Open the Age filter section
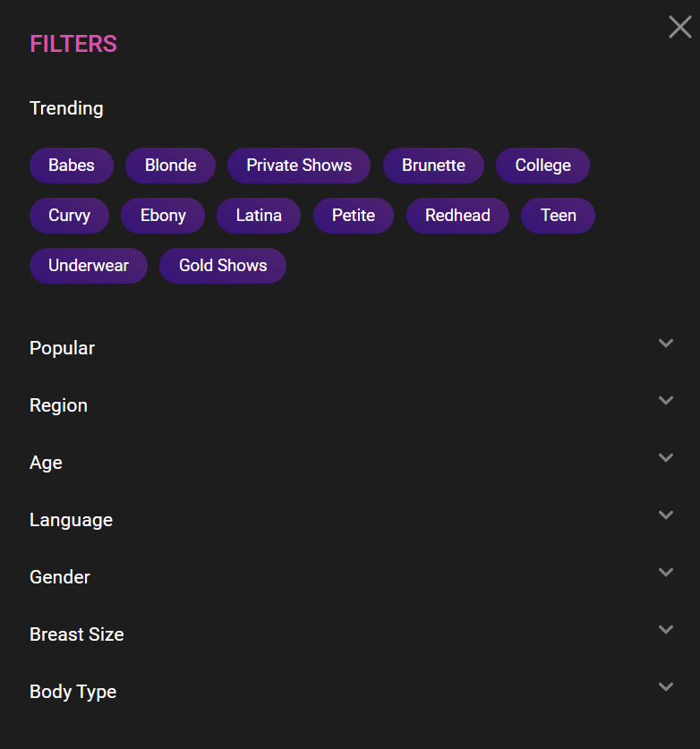Image resolution: width=700 pixels, height=749 pixels. click(x=665, y=458)
